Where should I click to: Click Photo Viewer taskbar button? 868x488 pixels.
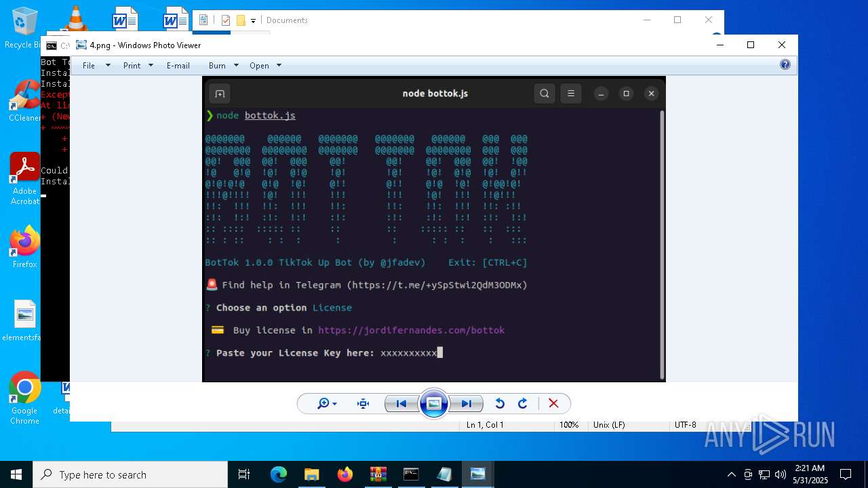pyautogui.click(x=477, y=474)
